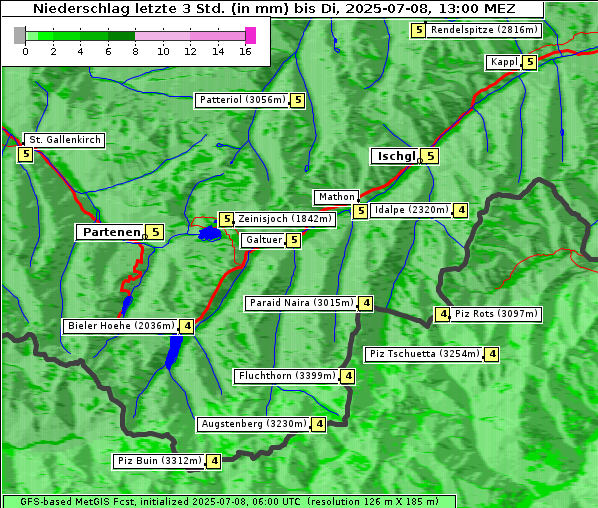Click the Ischgl location label
The width and height of the screenshot is (598, 508).
coord(396,156)
